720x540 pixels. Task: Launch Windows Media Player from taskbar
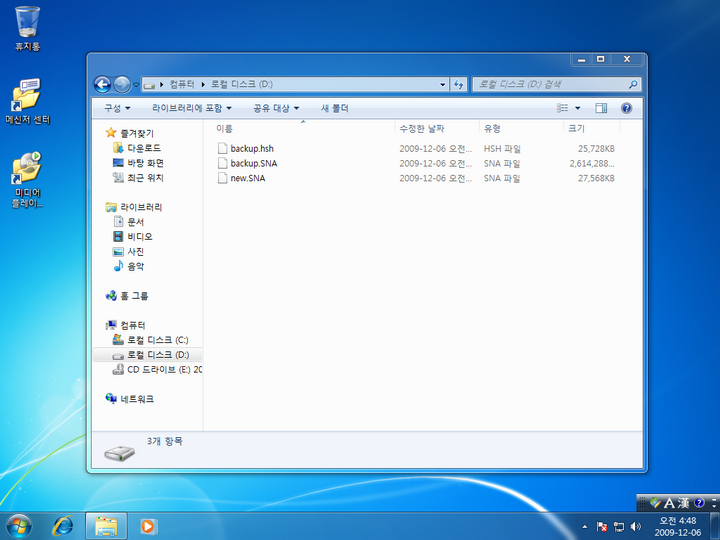tap(148, 526)
